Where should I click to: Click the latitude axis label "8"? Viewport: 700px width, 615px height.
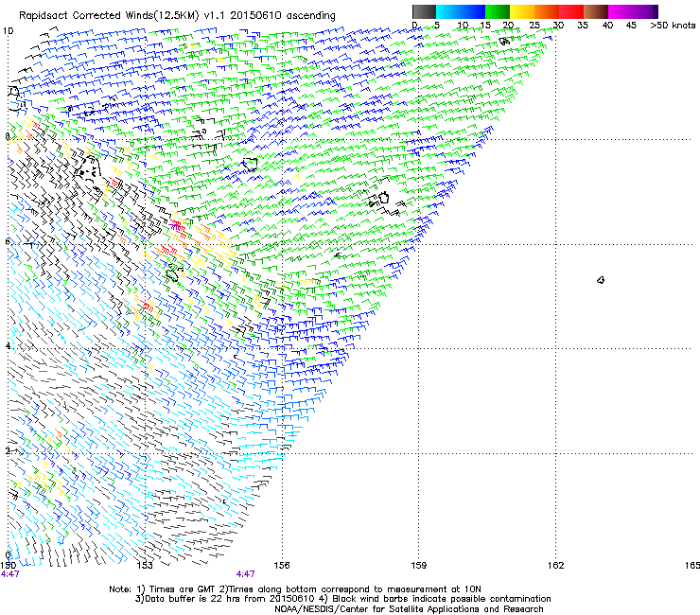[8, 136]
